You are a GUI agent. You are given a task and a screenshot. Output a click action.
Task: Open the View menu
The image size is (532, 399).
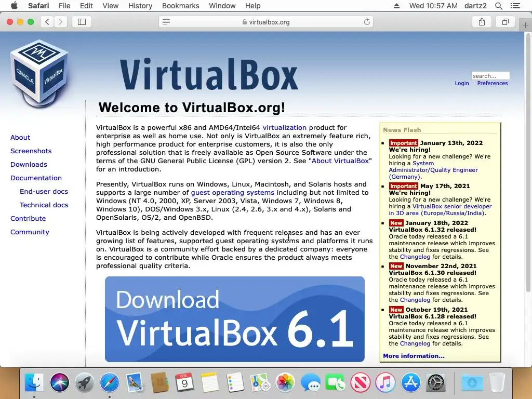[111, 6]
